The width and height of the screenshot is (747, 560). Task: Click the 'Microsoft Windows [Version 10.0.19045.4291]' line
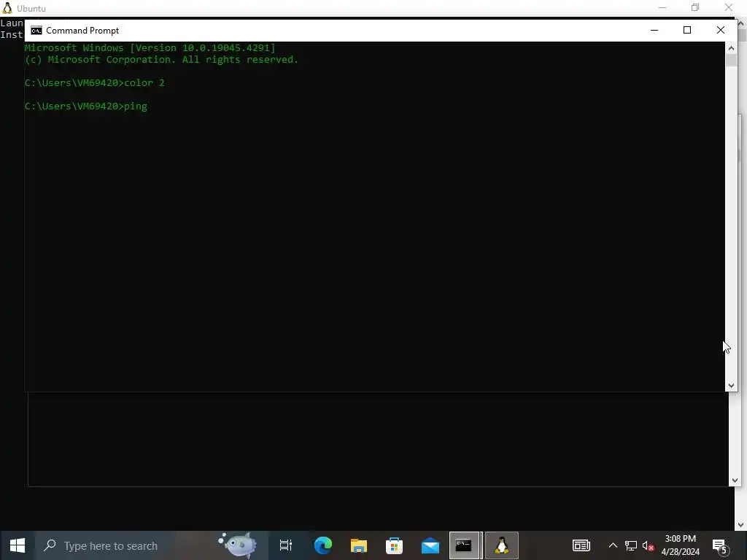pyautogui.click(x=150, y=47)
